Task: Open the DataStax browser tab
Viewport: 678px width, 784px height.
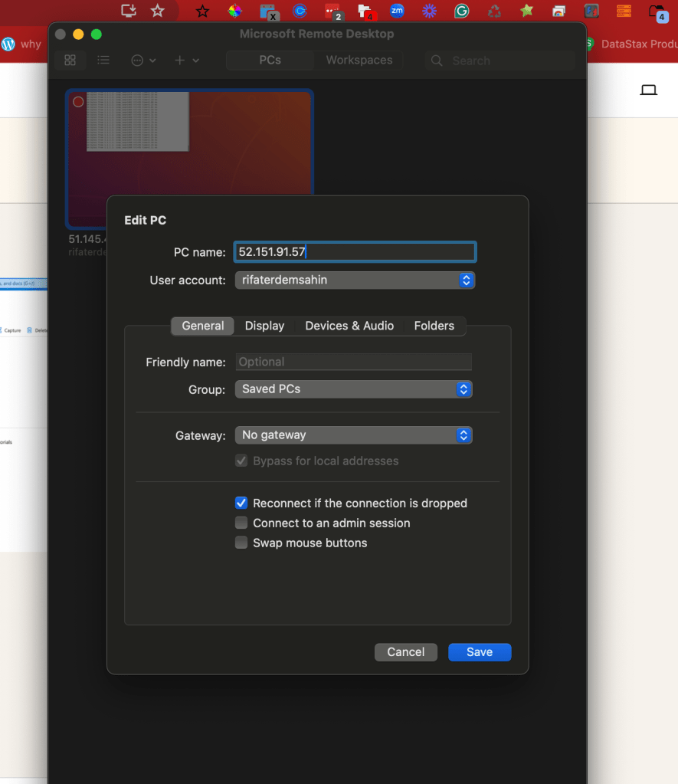Action: [633, 44]
